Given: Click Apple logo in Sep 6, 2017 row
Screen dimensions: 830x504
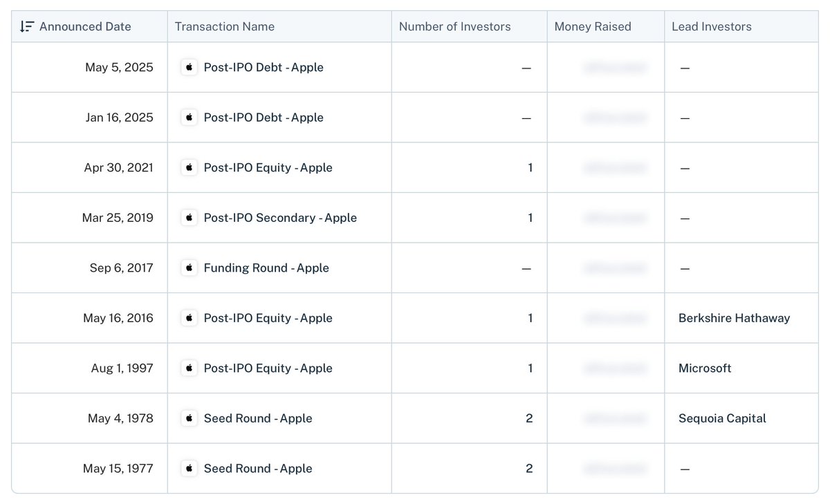Looking at the screenshot, I should coord(189,268).
